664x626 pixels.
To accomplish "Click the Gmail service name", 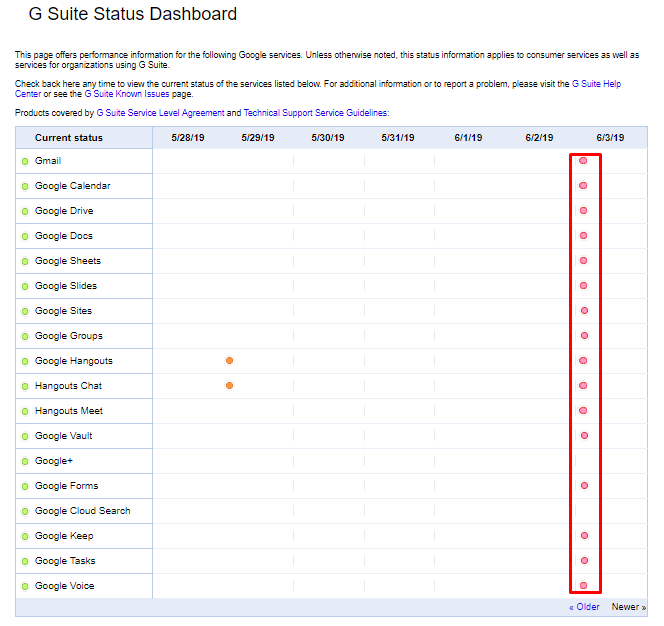I will point(48,161).
